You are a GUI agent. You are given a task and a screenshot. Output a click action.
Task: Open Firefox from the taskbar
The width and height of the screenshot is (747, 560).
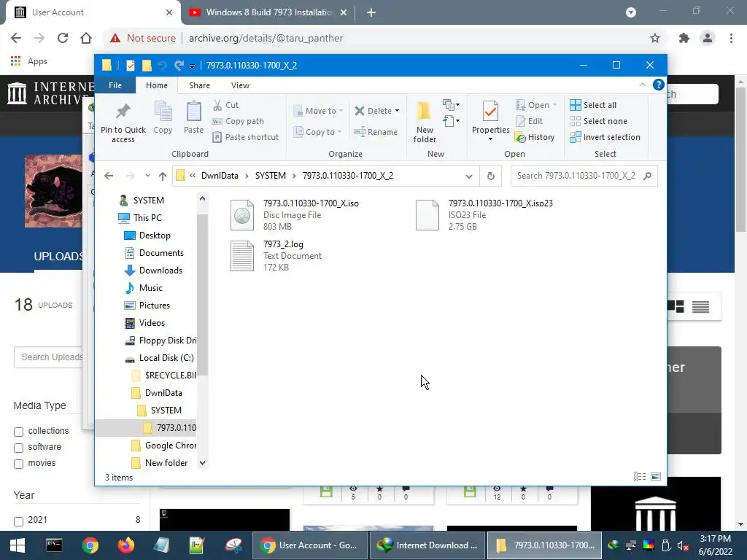(125, 545)
